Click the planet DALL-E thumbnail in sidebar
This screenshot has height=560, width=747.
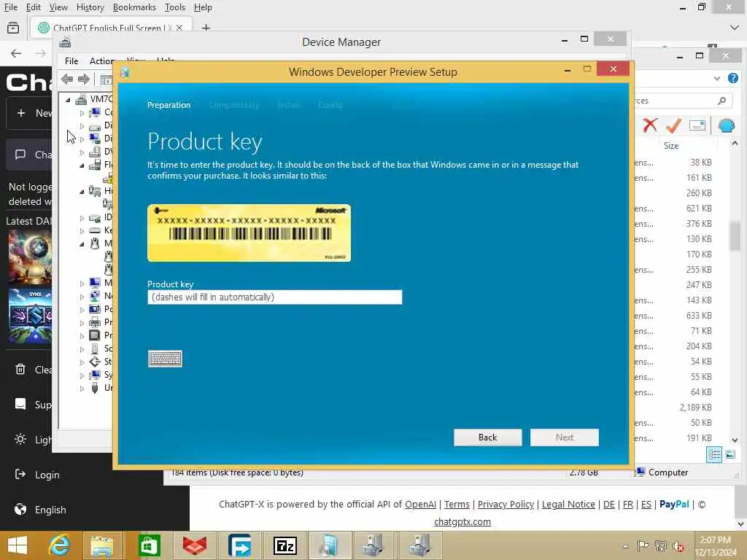coord(29,257)
